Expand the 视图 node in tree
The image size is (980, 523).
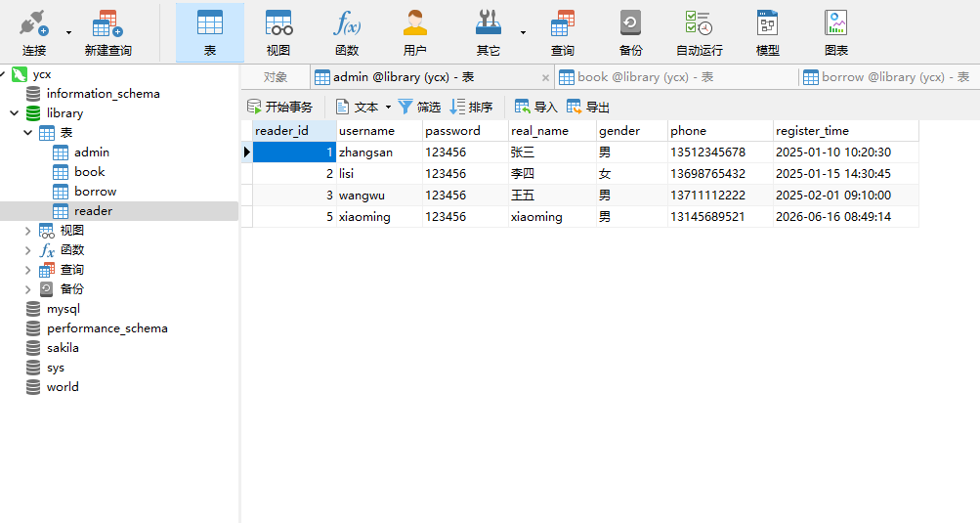point(27,231)
